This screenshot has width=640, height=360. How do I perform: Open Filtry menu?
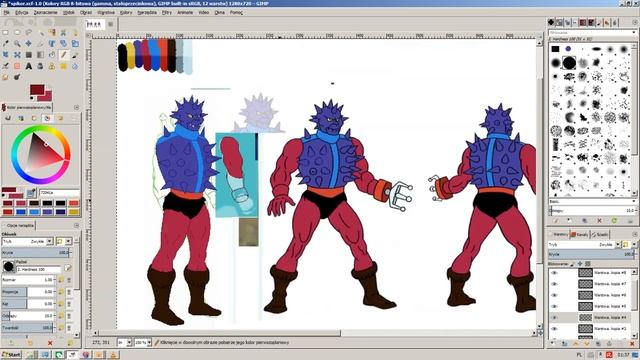coord(167,13)
